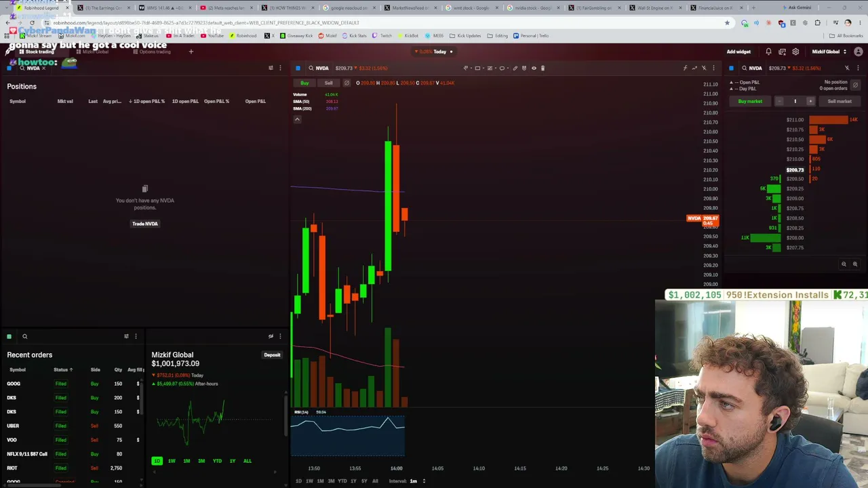This screenshot has height=488, width=868.
Task: Open order ladder three-dot menu
Action: tap(858, 68)
